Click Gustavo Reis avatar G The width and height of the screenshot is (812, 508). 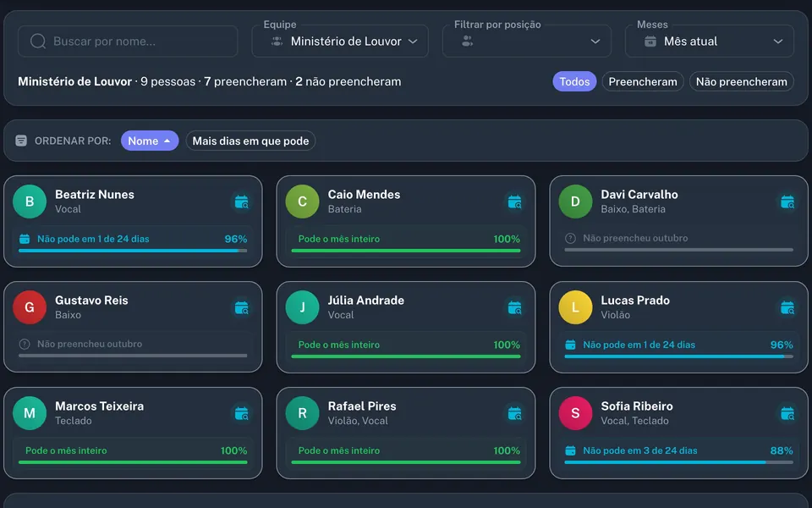click(x=30, y=307)
